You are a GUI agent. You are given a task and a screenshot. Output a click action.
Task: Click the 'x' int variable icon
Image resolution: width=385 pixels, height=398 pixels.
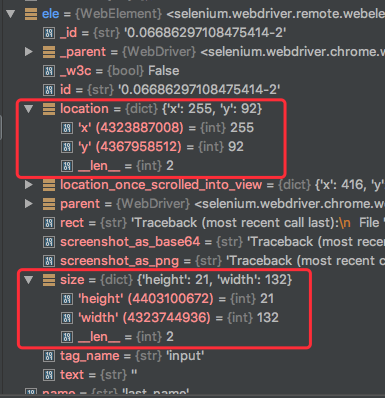pos(67,128)
